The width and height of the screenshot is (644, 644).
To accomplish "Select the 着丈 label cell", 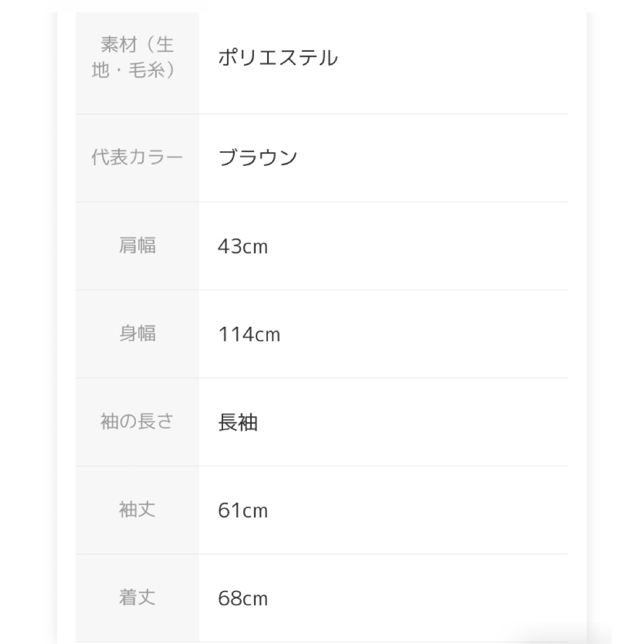I will click(137, 597).
